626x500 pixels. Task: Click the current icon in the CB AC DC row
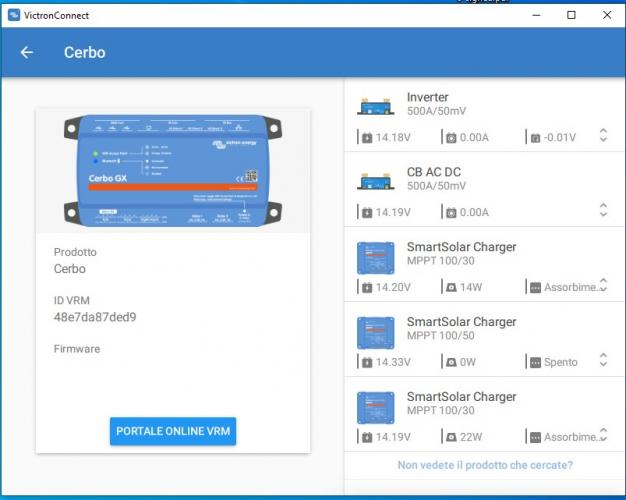click(x=451, y=212)
